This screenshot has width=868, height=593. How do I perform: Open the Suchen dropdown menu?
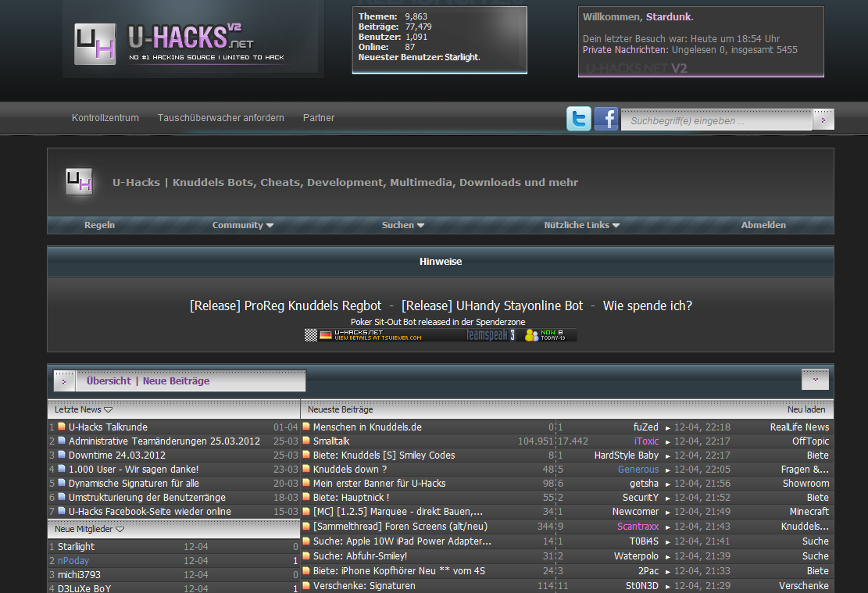403,225
